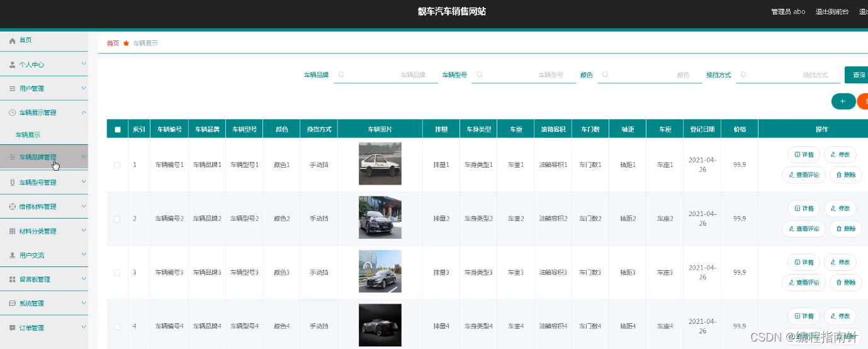
Task: Open the white car photo in row 1
Action: click(380, 164)
